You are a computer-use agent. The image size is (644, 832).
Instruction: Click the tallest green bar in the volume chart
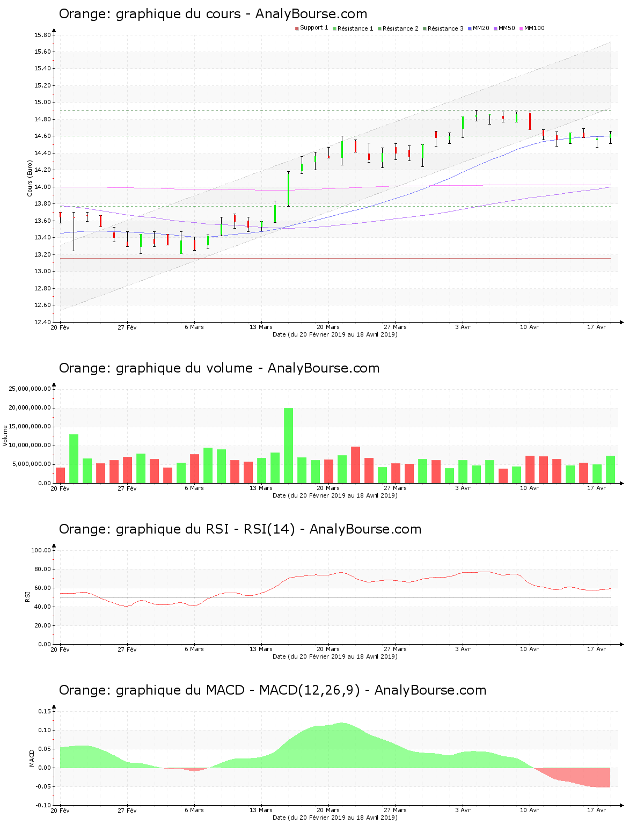(x=288, y=446)
